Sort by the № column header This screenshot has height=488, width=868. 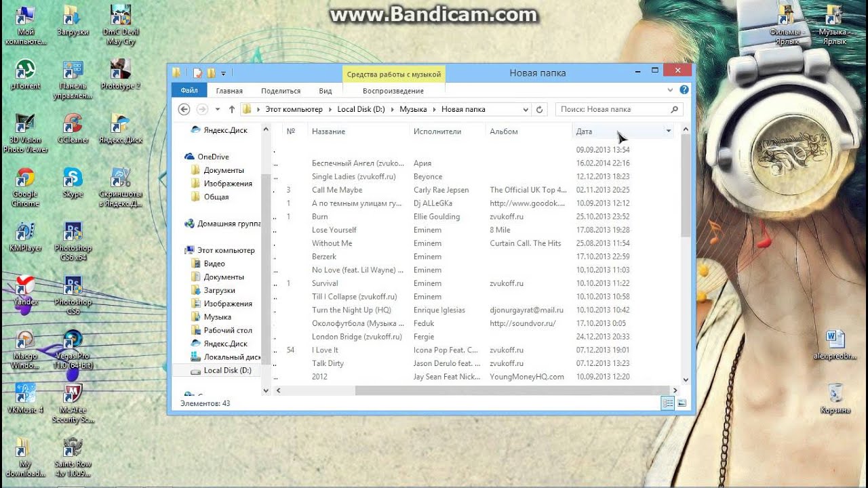pos(294,131)
